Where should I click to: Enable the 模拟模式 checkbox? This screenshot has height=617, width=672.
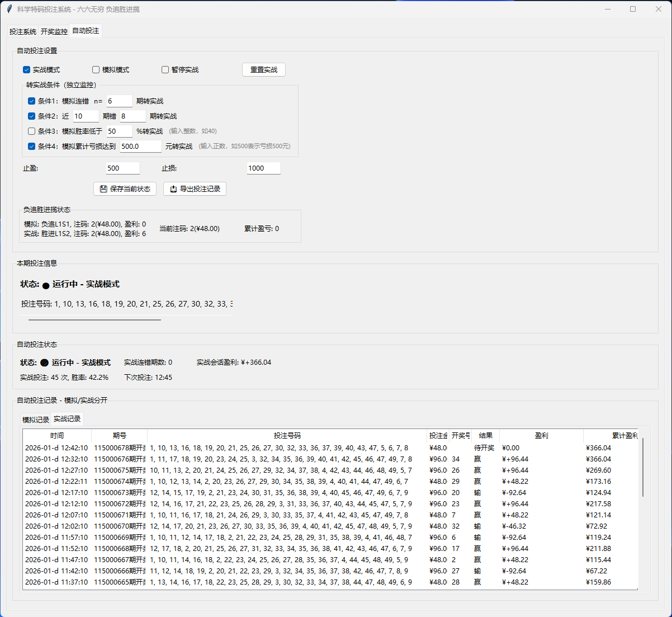[x=96, y=70]
